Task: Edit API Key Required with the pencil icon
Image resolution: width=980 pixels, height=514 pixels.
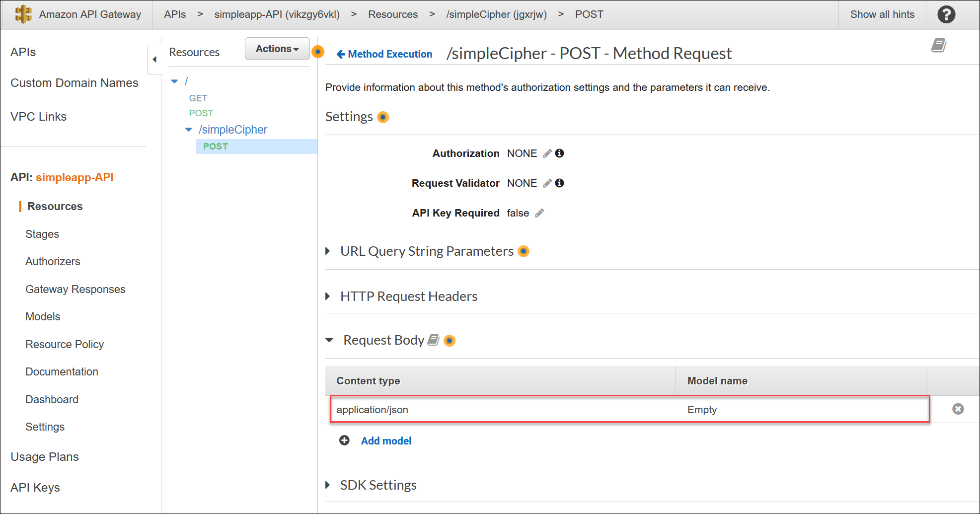Action: pyautogui.click(x=539, y=213)
